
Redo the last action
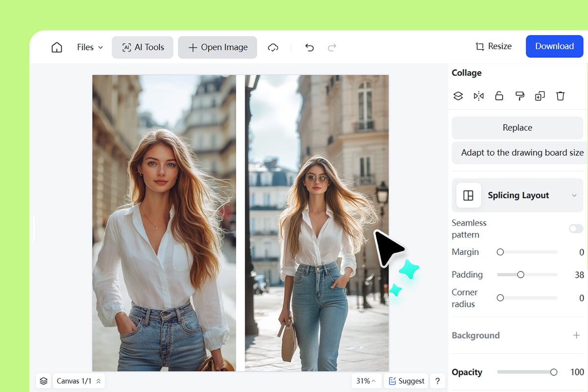click(x=332, y=48)
